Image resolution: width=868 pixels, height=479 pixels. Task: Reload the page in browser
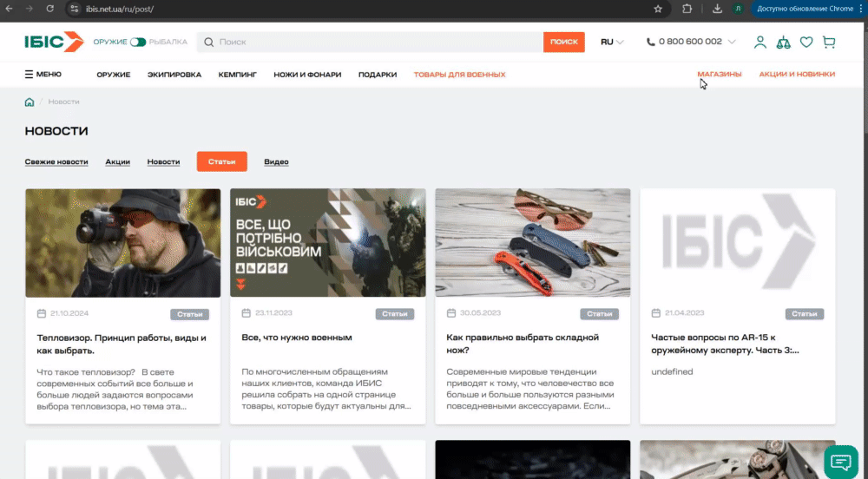(49, 9)
